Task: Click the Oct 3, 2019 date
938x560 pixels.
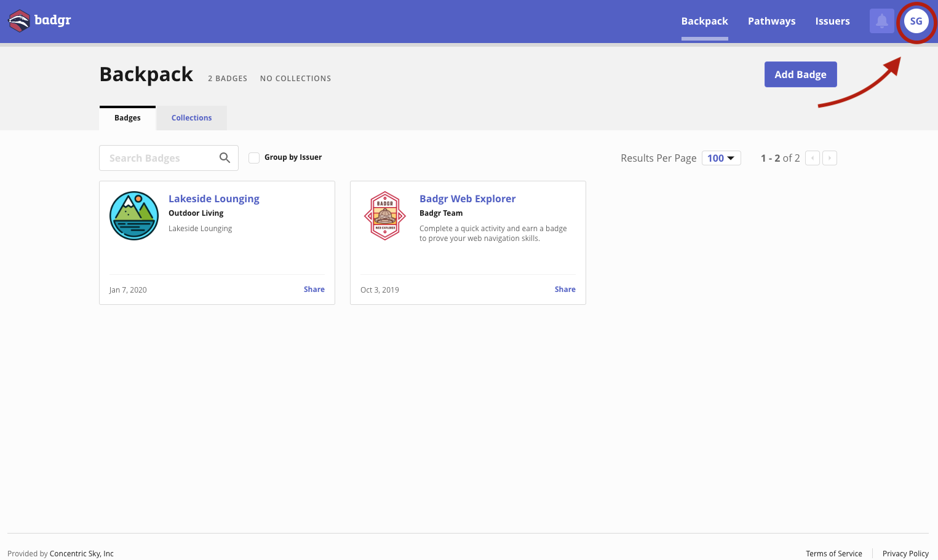Action: (x=380, y=290)
